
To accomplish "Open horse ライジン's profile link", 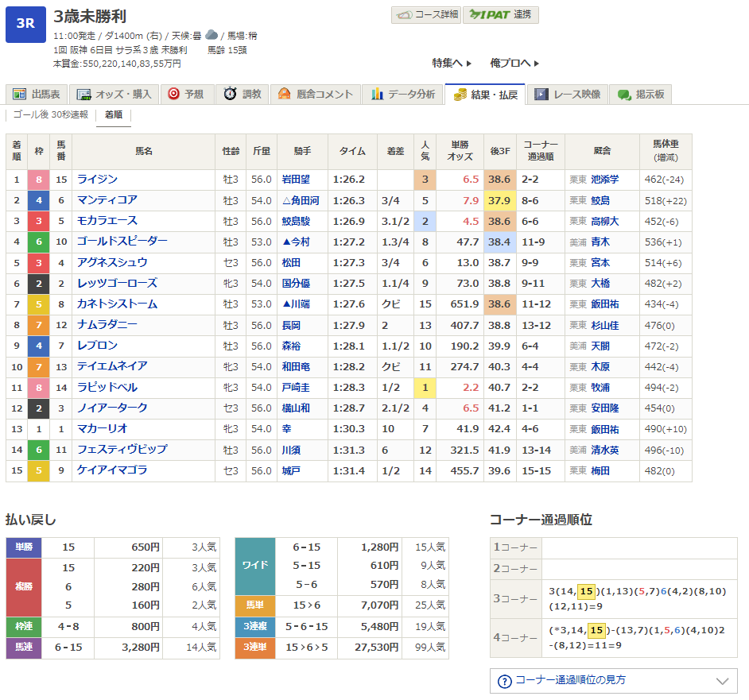I will (97, 180).
